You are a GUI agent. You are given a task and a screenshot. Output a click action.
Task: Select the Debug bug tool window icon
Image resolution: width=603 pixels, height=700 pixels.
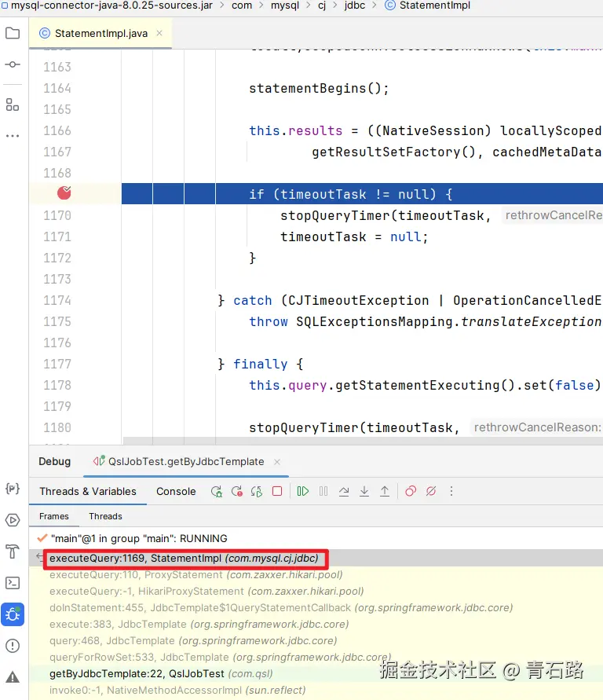click(13, 614)
